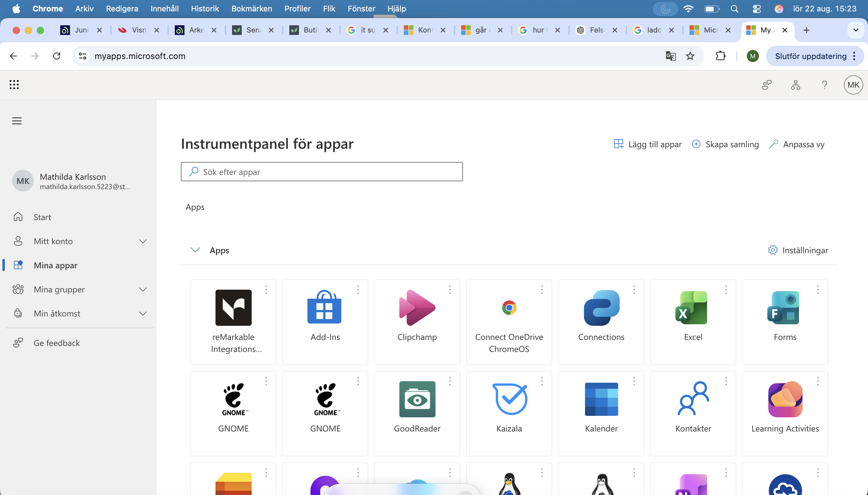
Task: Click Lägg till appar
Action: point(647,144)
